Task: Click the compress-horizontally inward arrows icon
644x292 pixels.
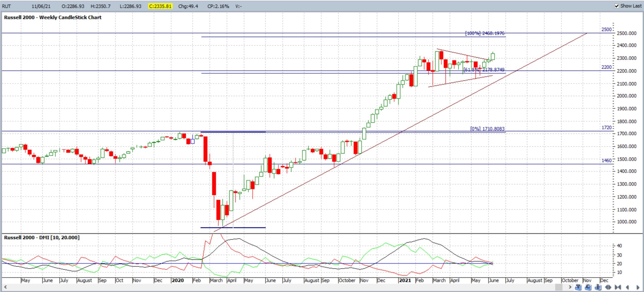Action: point(618,287)
